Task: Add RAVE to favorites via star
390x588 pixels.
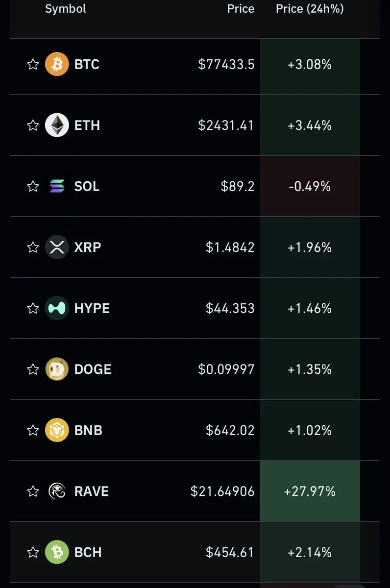Action: click(33, 491)
